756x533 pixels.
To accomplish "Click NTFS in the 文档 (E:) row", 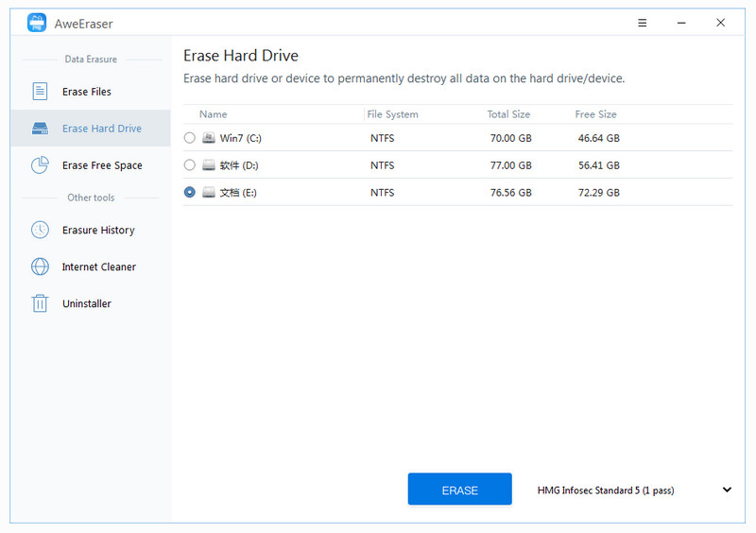I will (x=383, y=193).
